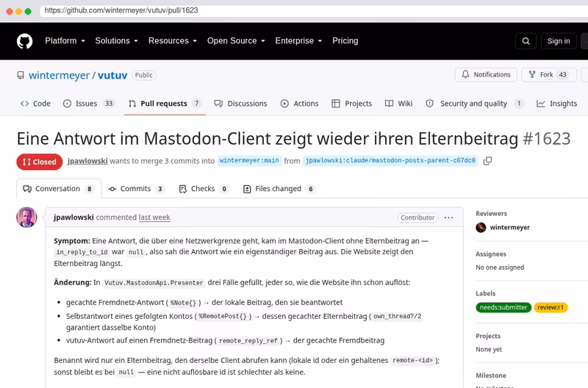Expand the Solutions dropdown menu
This screenshot has width=588, height=388.
click(116, 41)
